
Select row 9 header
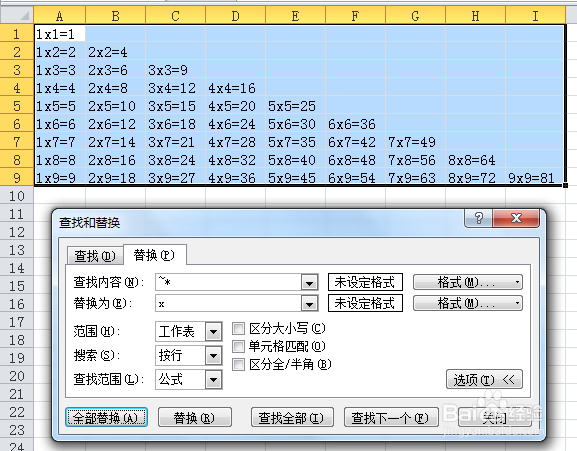click(17, 178)
